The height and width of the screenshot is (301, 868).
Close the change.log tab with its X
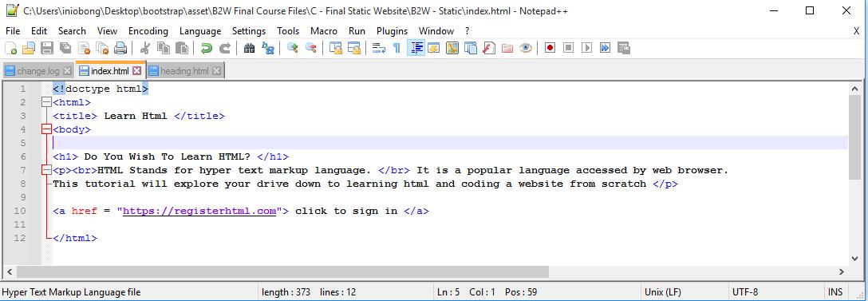[67, 71]
